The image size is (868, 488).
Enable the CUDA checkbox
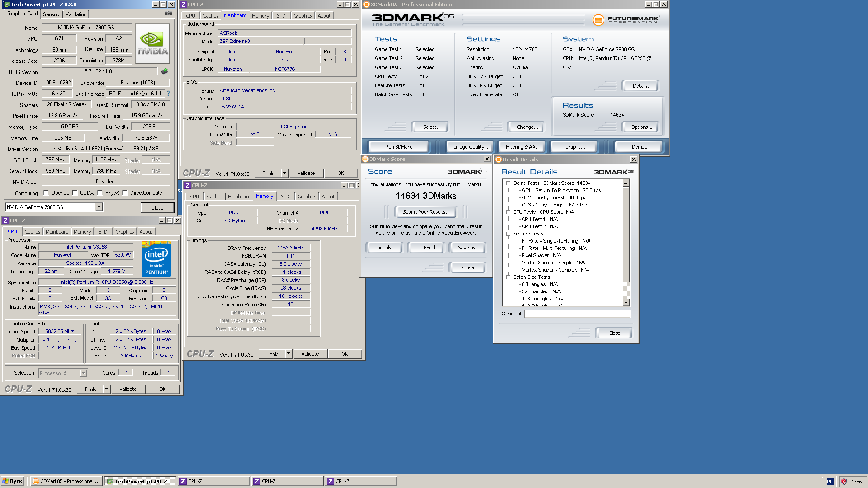[75, 193]
